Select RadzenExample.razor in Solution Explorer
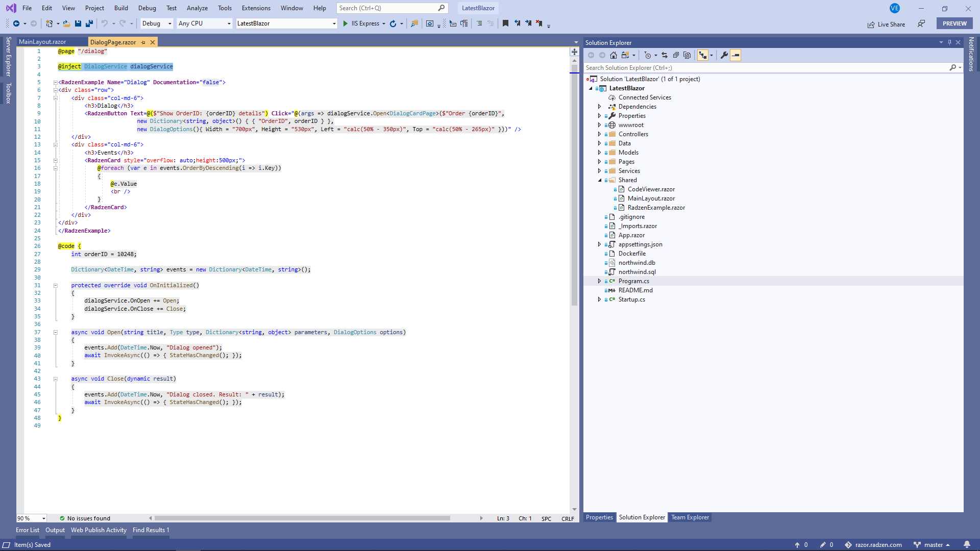 click(x=656, y=208)
